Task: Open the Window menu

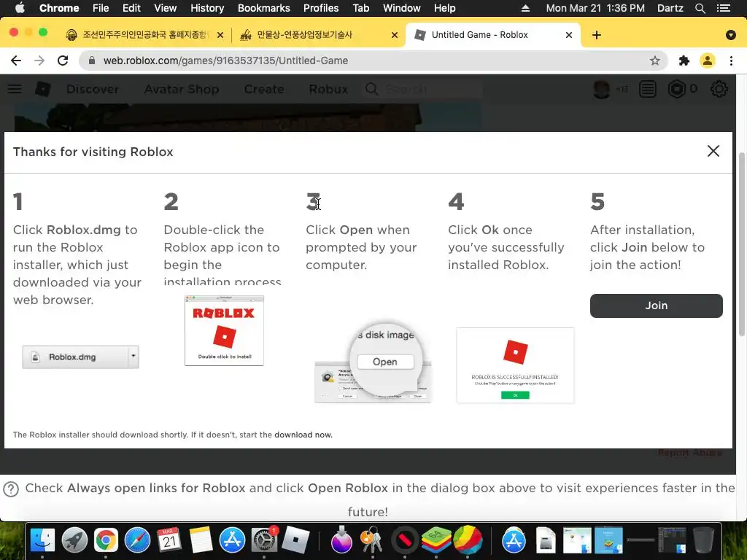Action: click(x=402, y=8)
